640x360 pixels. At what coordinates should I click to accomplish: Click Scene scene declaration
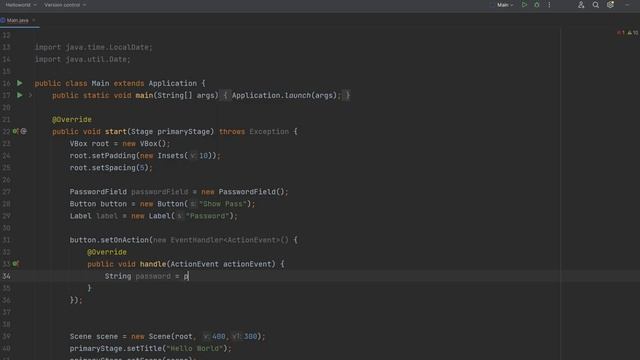pyautogui.click(x=167, y=337)
